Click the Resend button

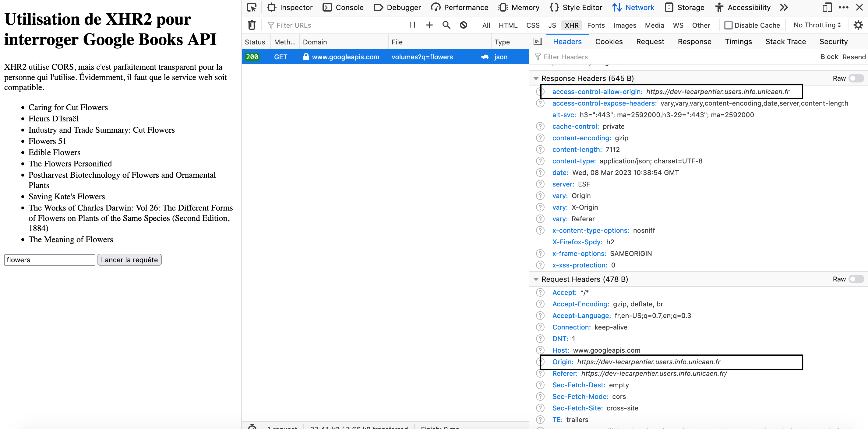click(x=854, y=57)
